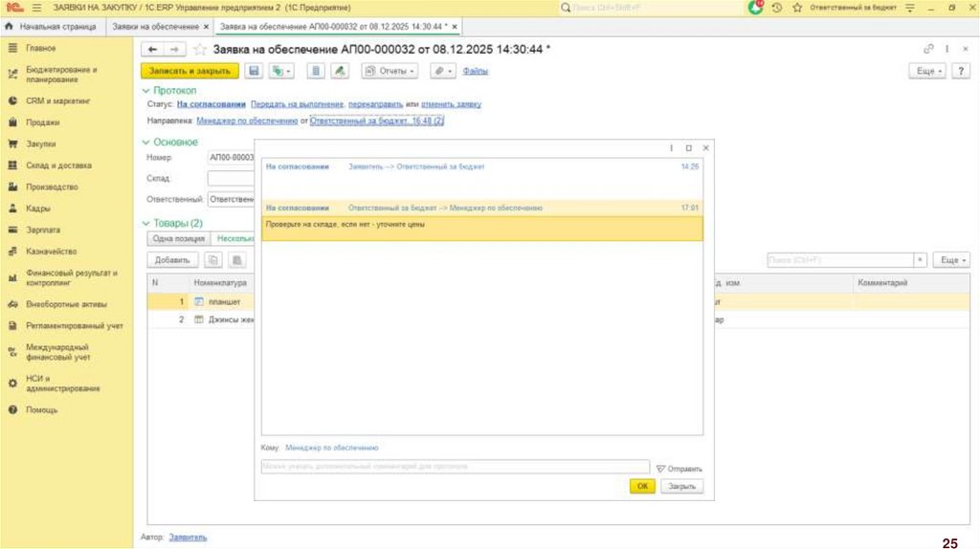Go back with left arrow button
The width and height of the screenshot is (980, 549).
click(152, 50)
